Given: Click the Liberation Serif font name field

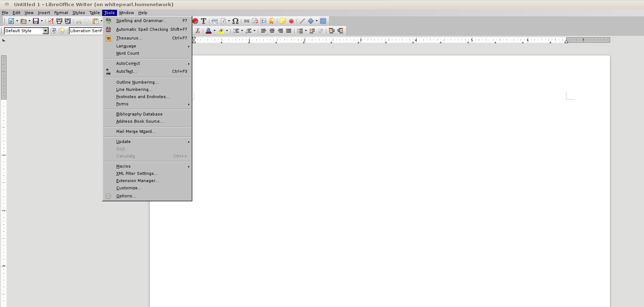Looking at the screenshot, I should pyautogui.click(x=86, y=31).
